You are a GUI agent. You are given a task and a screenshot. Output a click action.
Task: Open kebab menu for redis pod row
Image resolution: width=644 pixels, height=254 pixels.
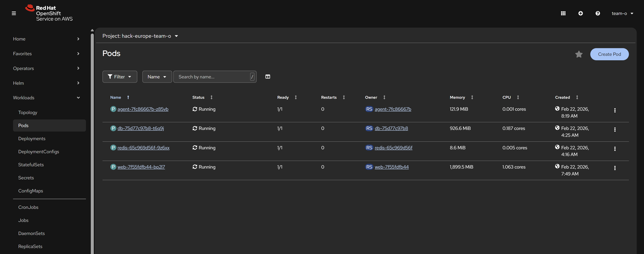coord(615,149)
